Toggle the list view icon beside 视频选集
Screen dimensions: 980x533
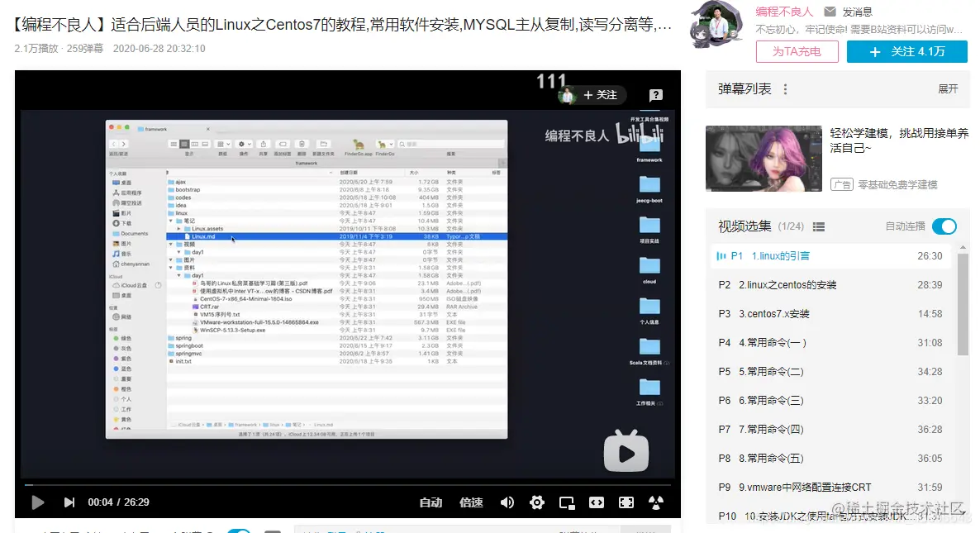[x=819, y=226]
